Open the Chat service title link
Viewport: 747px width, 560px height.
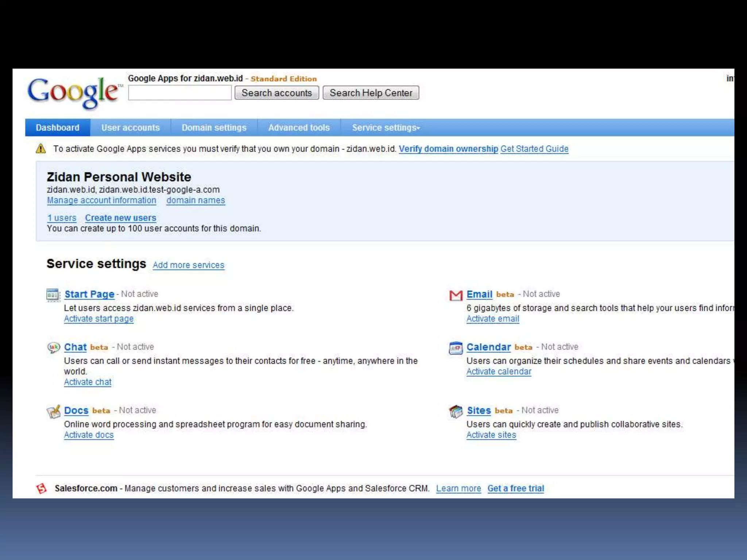(76, 347)
